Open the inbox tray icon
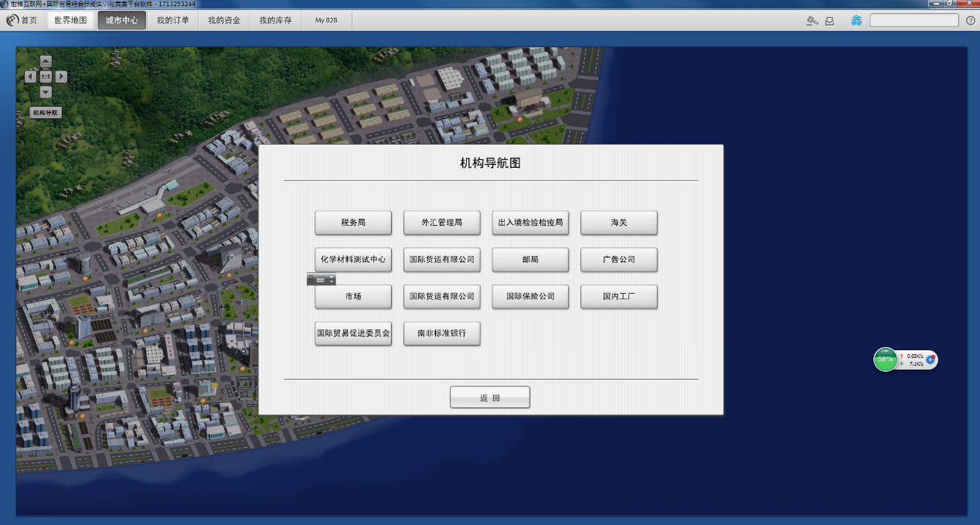980x525 pixels. click(x=829, y=21)
